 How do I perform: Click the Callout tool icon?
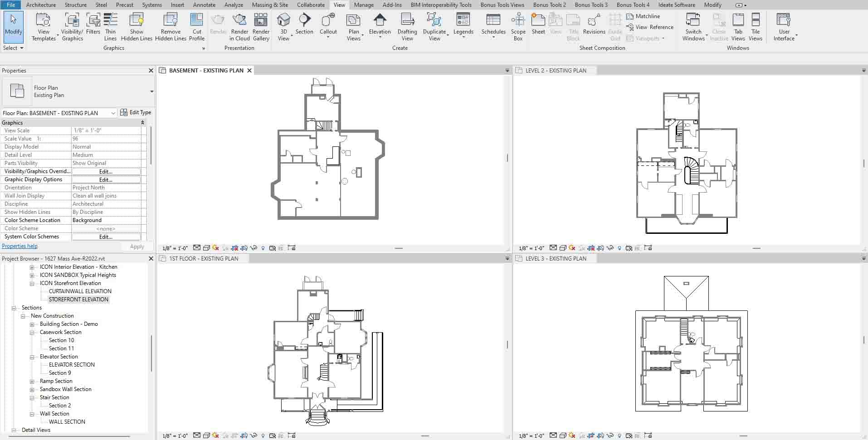pyautogui.click(x=328, y=21)
